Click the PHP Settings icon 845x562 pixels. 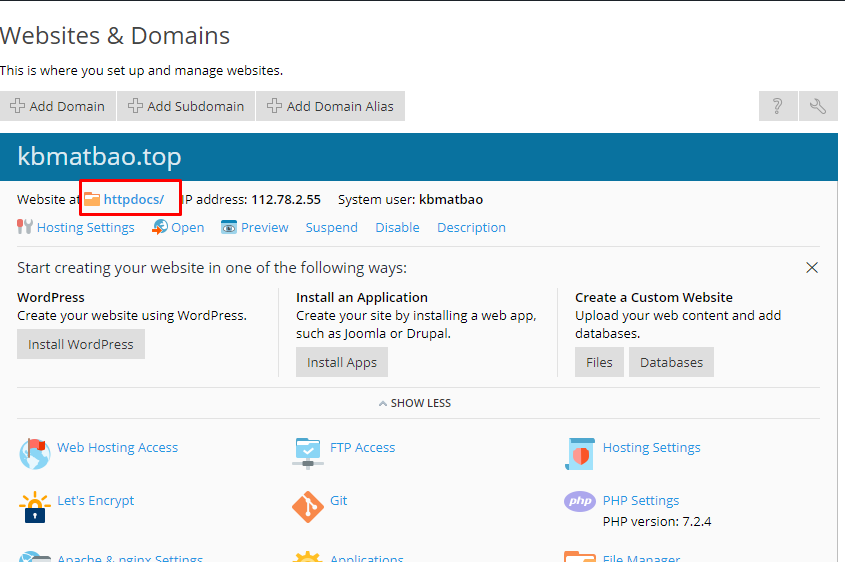[x=580, y=501]
